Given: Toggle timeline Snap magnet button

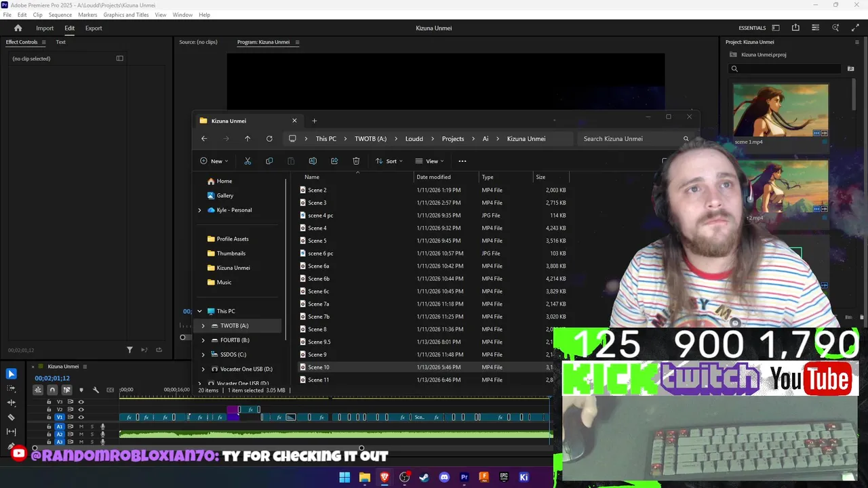Looking at the screenshot, I should pyautogui.click(x=52, y=390).
